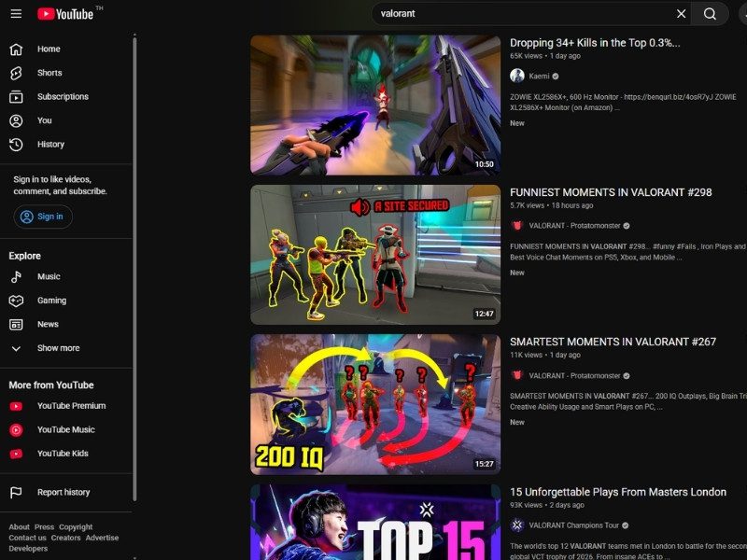Click title FUNNIEST MOMENTS IN VALORANT #298

pyautogui.click(x=611, y=192)
